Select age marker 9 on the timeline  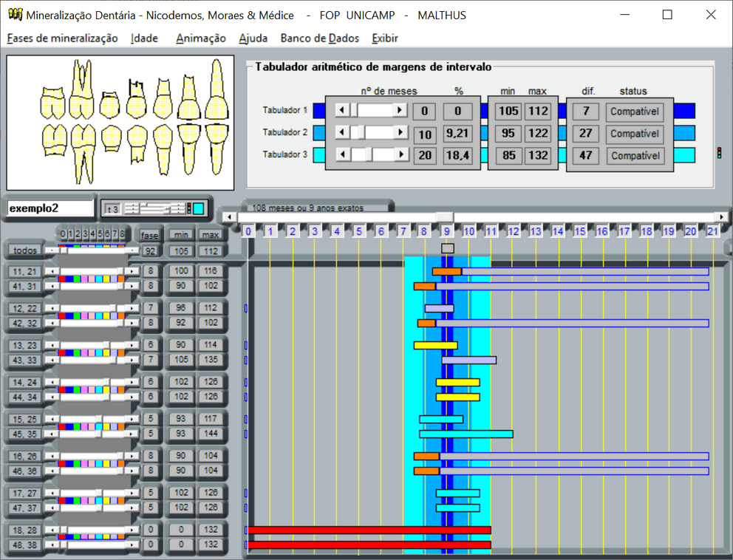click(447, 231)
